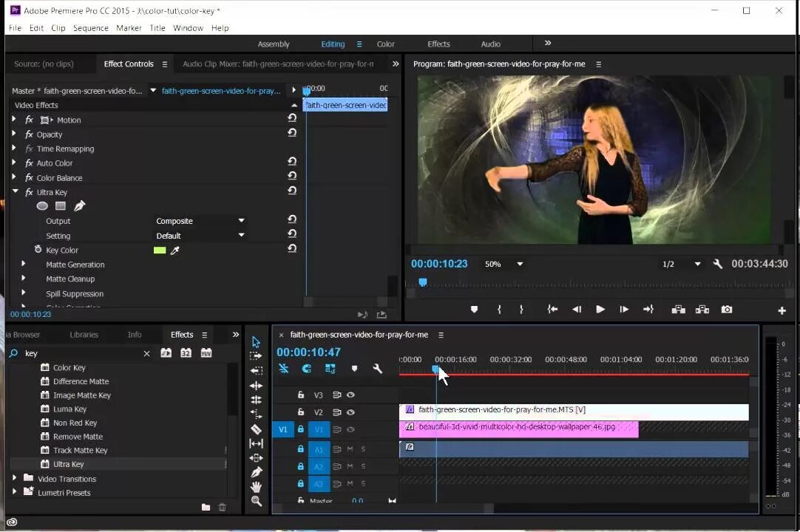The image size is (800, 532).
Task: Create an ellipse mask for Ultra Key
Action: click(x=43, y=206)
